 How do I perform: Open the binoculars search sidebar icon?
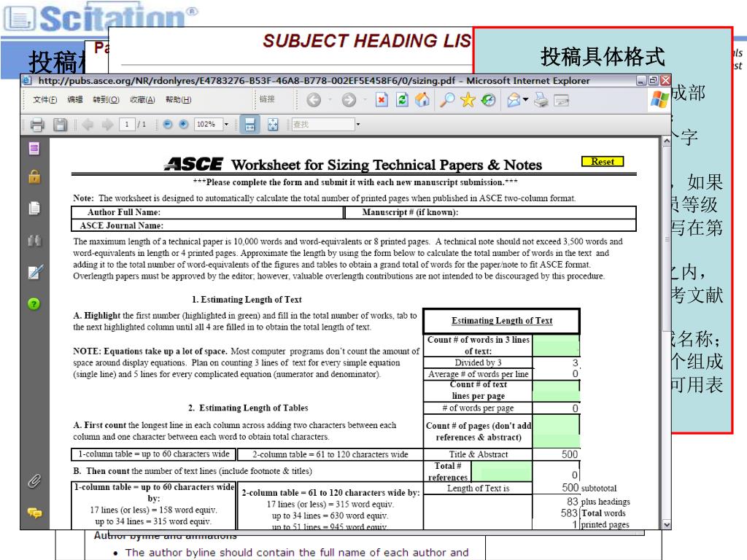34,241
